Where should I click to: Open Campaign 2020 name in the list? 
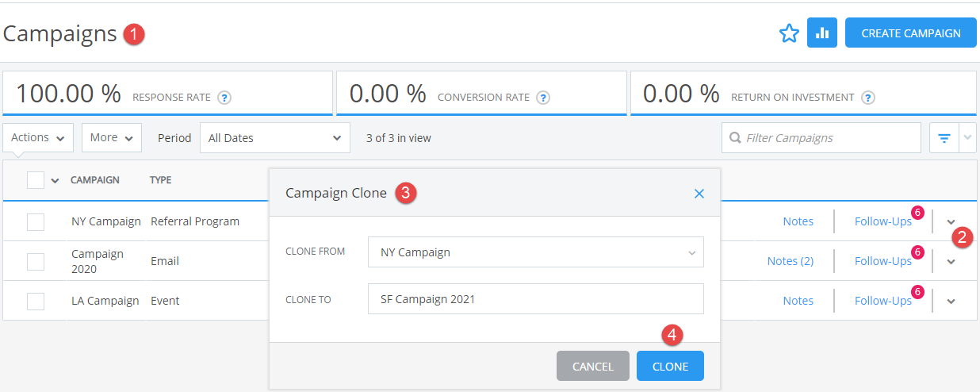click(x=98, y=261)
